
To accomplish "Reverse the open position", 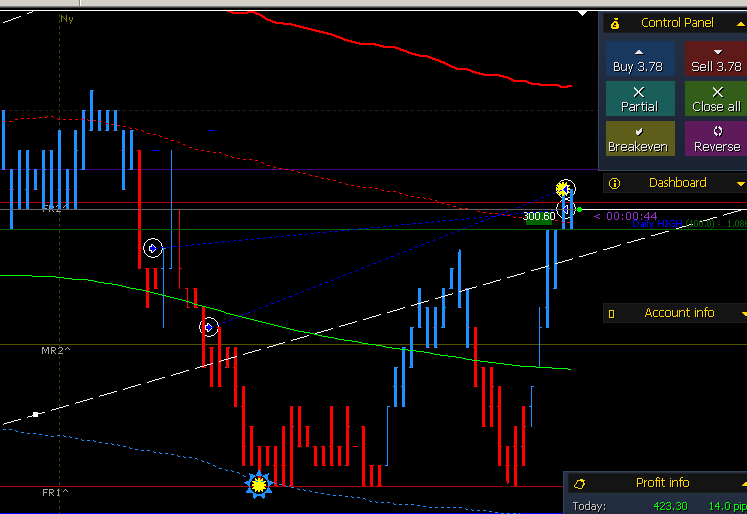I will (x=716, y=138).
